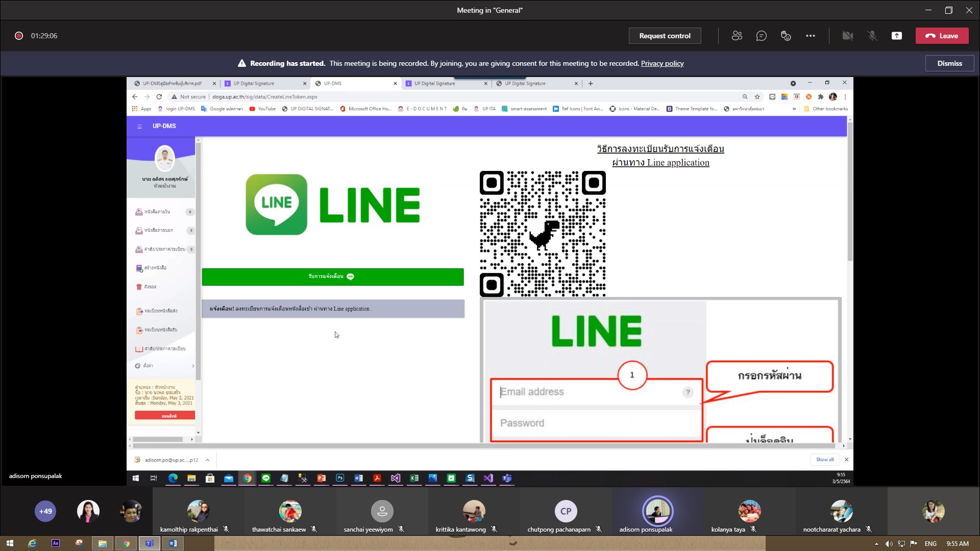This screenshot has height=551, width=980.
Task: Open Word from the local taskbar
Action: click(x=173, y=543)
